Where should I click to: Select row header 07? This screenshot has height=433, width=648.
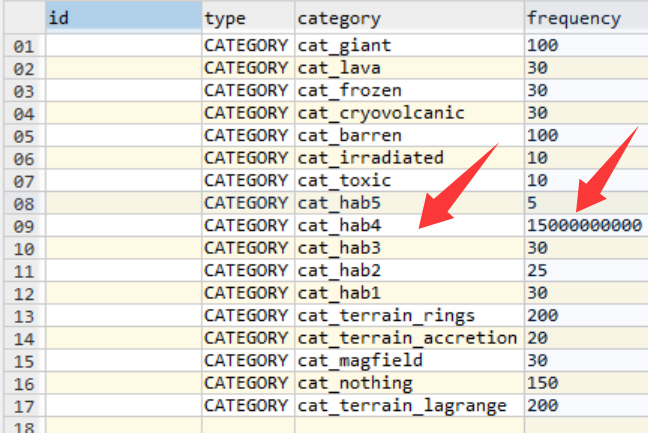tap(24, 181)
